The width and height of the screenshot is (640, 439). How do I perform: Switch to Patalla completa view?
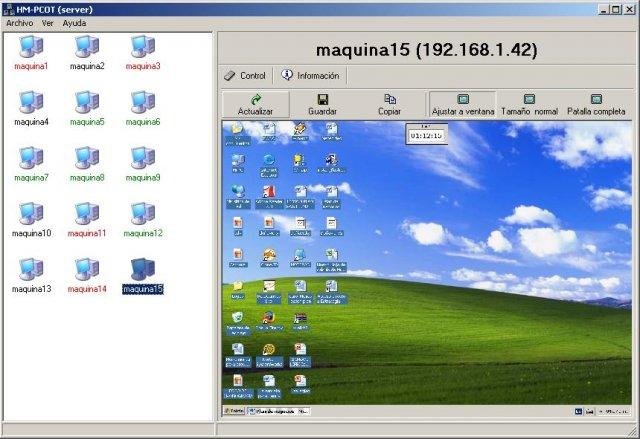(596, 105)
